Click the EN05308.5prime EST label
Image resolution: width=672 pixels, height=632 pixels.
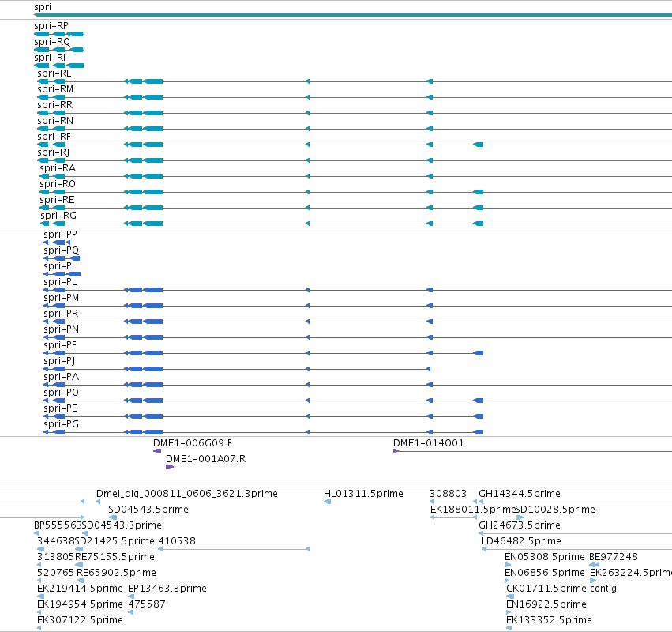point(545,558)
